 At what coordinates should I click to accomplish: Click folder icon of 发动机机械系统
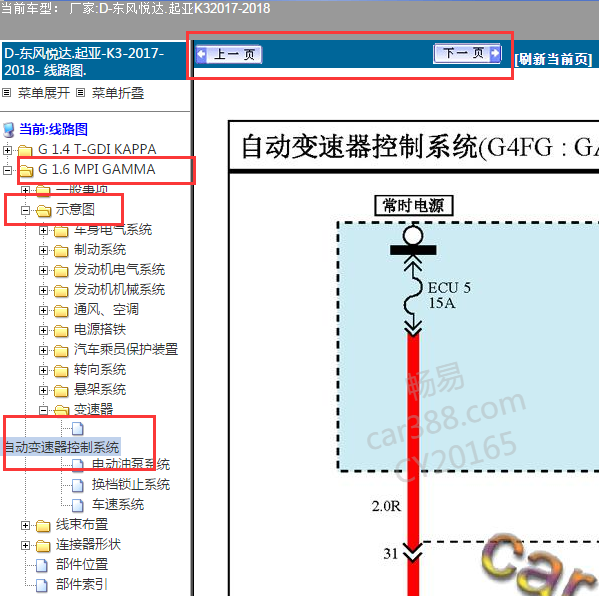(61, 290)
